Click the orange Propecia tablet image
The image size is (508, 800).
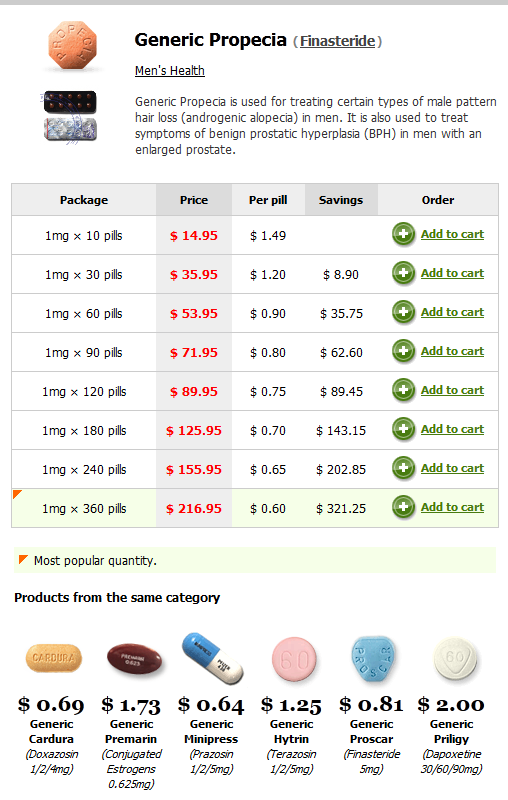point(72,45)
